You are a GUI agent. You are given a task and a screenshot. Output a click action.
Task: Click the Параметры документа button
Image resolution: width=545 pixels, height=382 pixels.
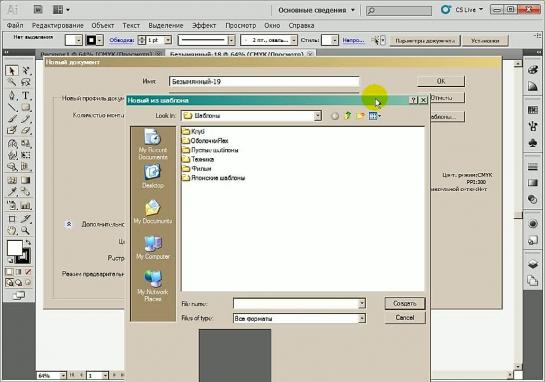[425, 41]
